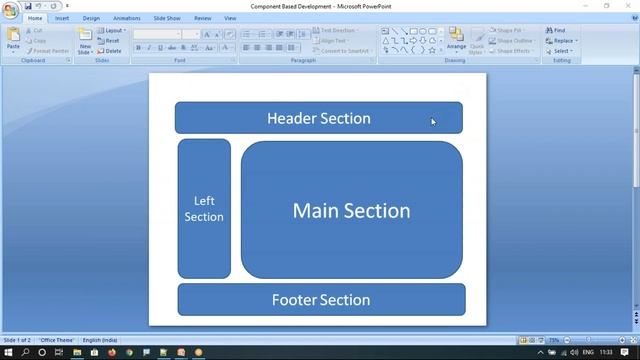Open the font name combo box
This screenshot has height=360, width=640.
click(157, 34)
